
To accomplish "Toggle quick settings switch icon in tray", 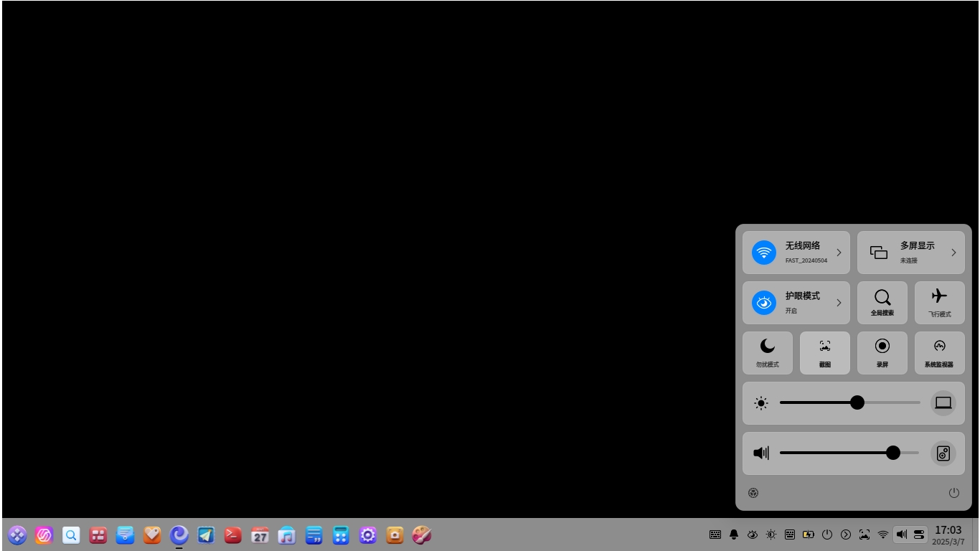I will coord(919,534).
